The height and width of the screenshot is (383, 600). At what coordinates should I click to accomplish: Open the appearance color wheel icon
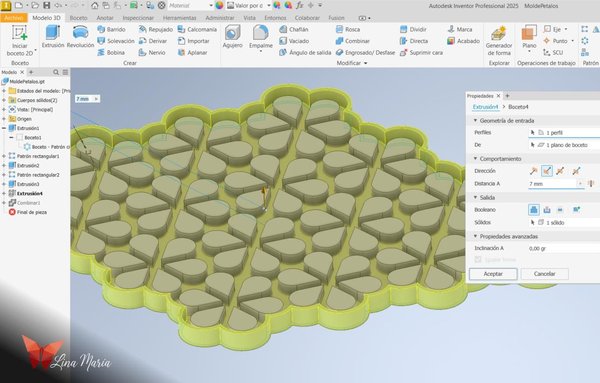pyautogui.click(x=219, y=5)
